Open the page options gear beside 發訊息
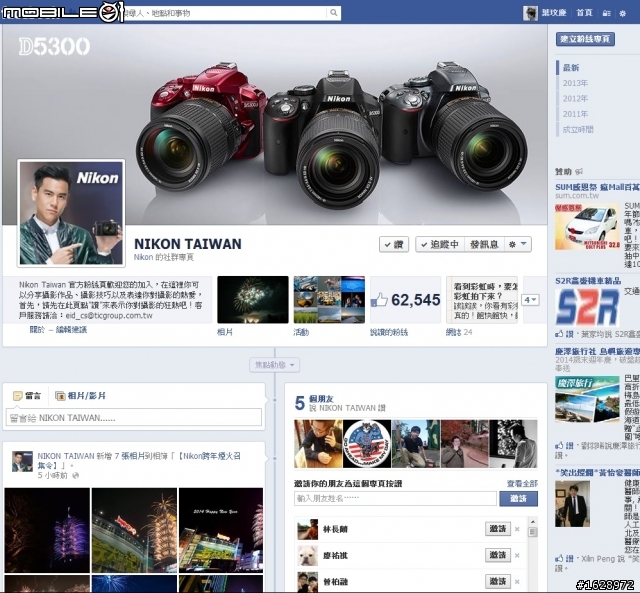This screenshot has height=593, width=640. point(518,244)
